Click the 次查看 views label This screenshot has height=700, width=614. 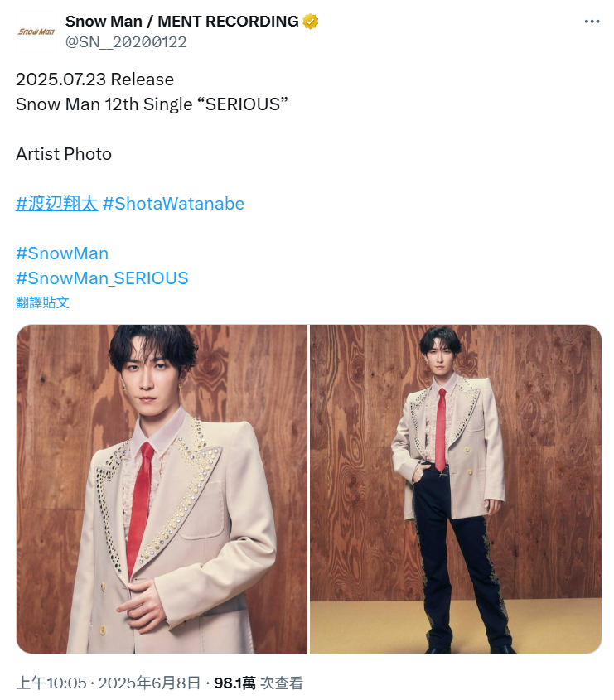pyautogui.click(x=282, y=683)
